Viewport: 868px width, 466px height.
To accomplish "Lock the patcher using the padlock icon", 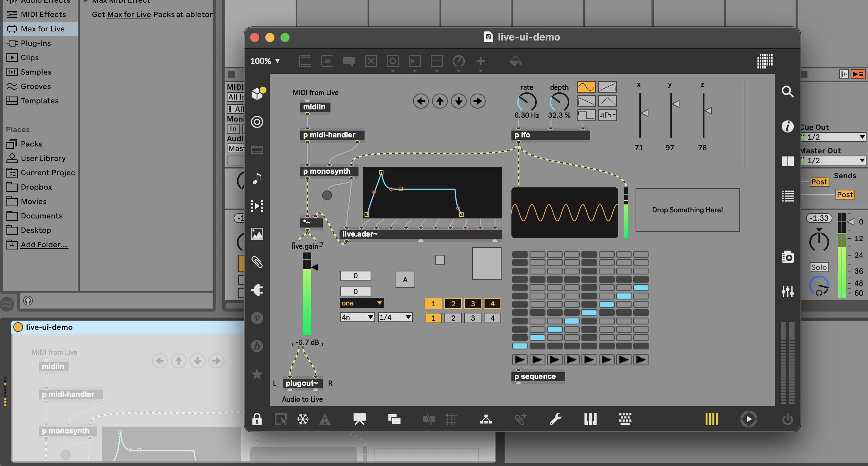I will coord(257,419).
